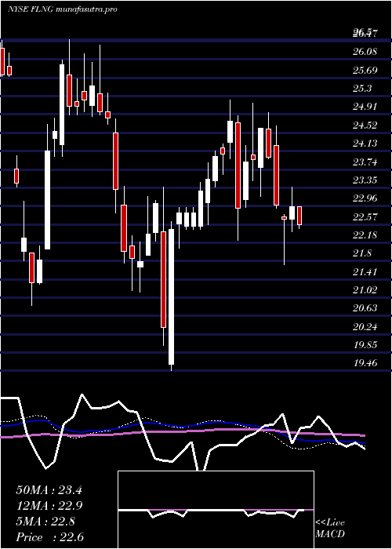Click the 24.91 price axis label
392x549 pixels.
365,107
